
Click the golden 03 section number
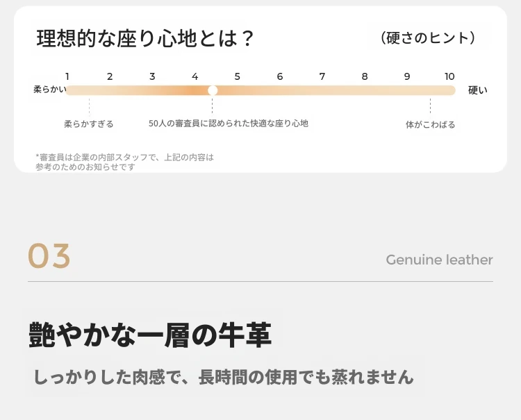click(49, 255)
